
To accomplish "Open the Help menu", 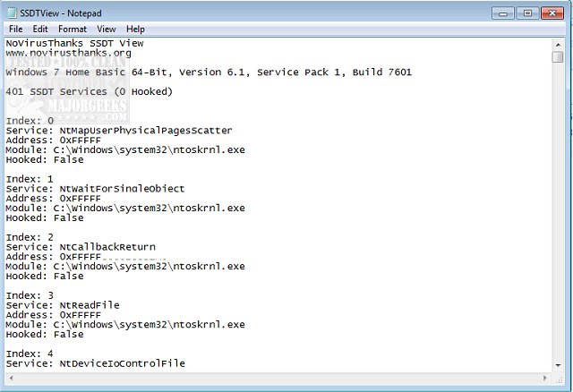I will 135,29.
